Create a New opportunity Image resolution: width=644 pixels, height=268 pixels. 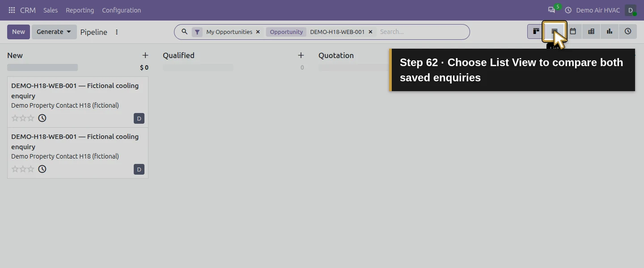[18, 32]
